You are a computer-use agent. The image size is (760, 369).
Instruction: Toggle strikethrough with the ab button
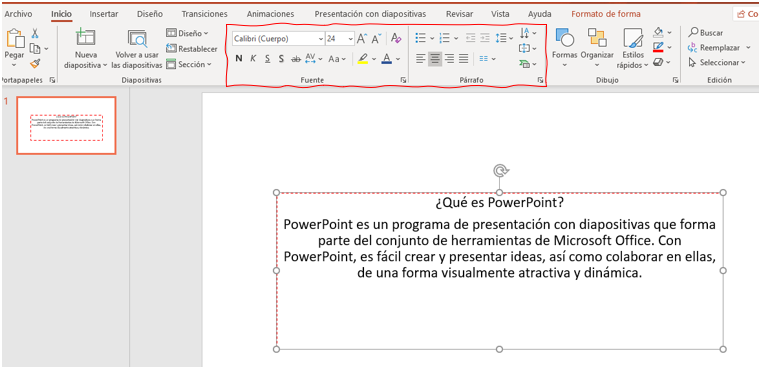(296, 59)
